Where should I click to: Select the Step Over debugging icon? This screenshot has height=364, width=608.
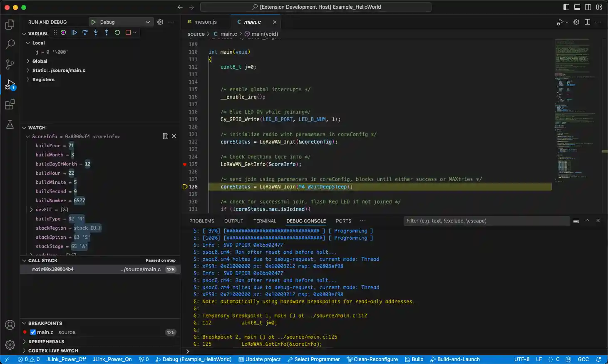click(x=85, y=33)
